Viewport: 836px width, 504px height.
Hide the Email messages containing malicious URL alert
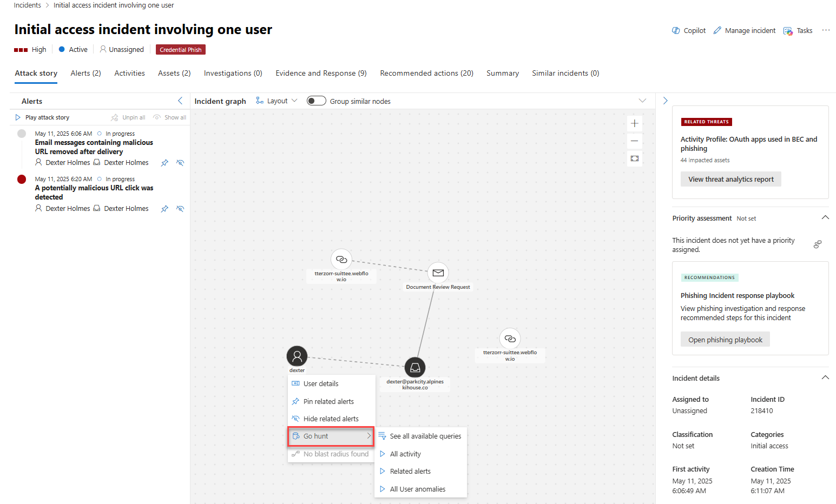click(180, 163)
